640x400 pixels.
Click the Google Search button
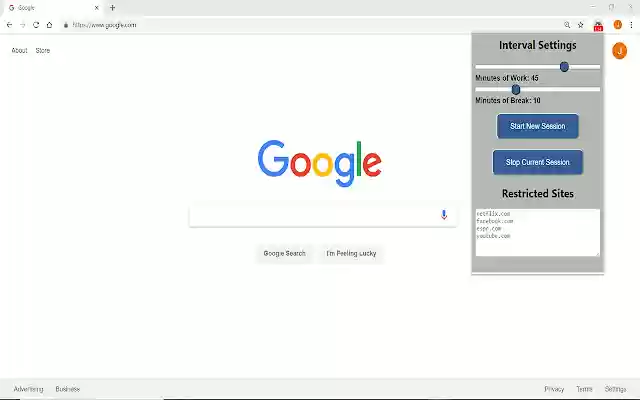[x=284, y=253]
